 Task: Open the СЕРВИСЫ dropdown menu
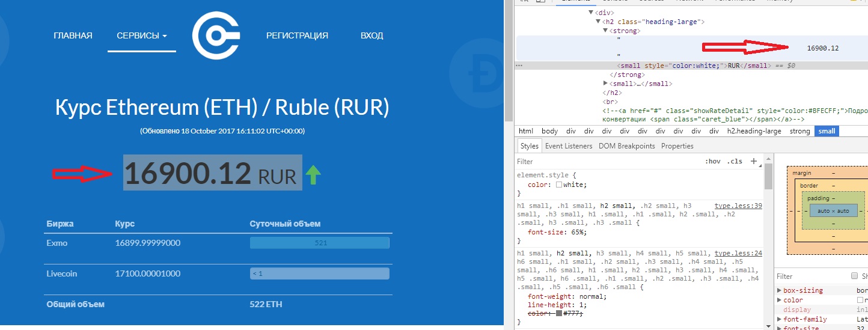[x=142, y=35]
